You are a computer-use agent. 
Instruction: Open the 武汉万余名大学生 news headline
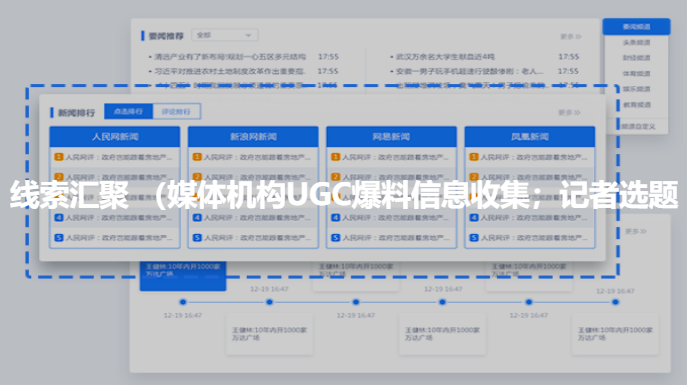tap(445, 57)
